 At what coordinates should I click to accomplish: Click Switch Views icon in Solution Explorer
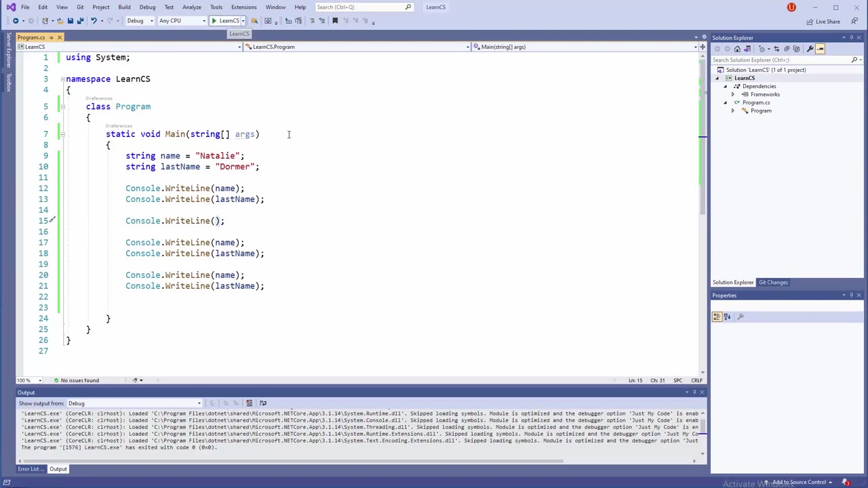click(x=747, y=49)
